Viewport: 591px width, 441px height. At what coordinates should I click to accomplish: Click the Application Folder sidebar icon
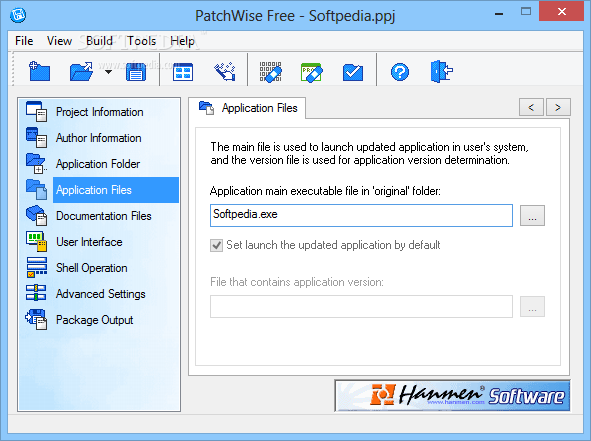pyautogui.click(x=37, y=163)
